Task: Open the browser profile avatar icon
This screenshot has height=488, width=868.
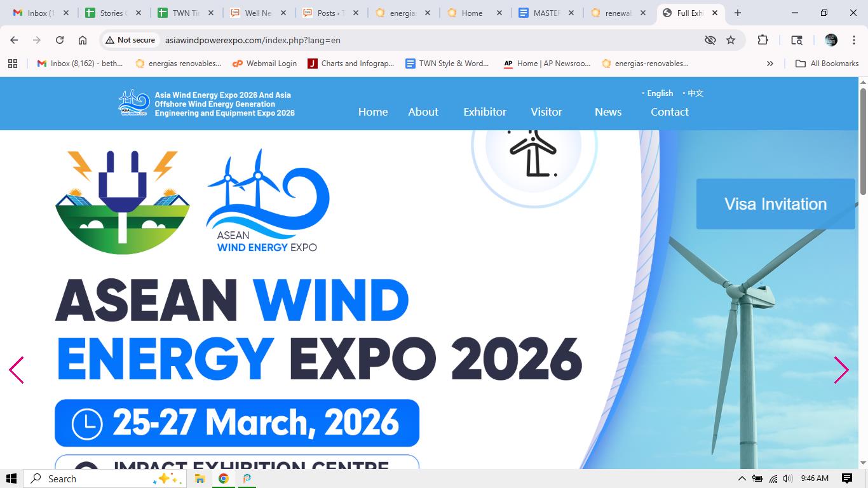Action: [831, 39]
